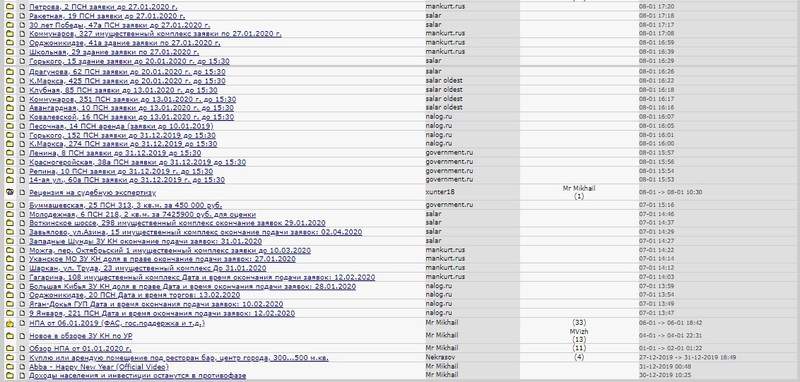The image size is (800, 382).
Task: Click the folder icon for Куплю или арендую помещение
Action: [x=10, y=358]
